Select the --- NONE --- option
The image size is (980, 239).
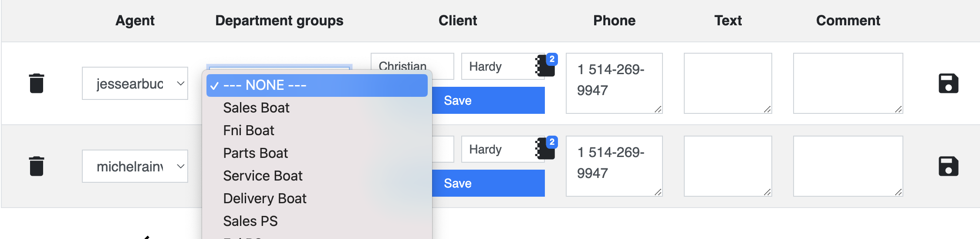[x=317, y=85]
